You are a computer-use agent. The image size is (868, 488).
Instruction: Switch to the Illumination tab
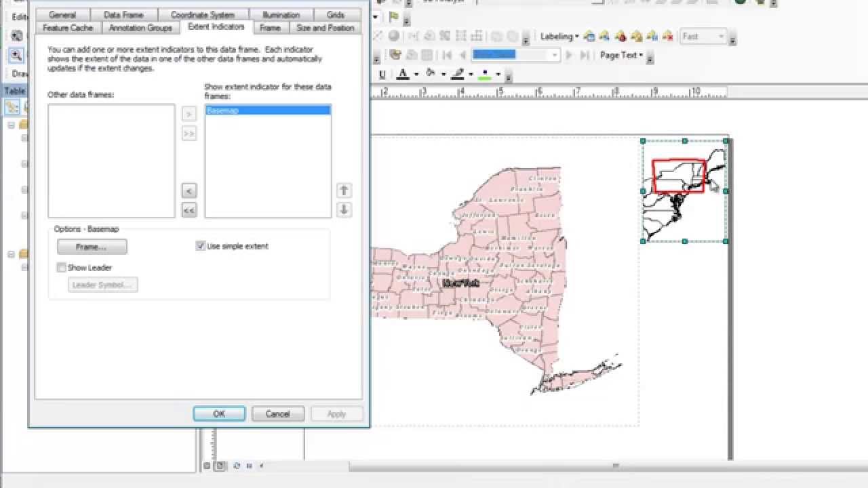pos(281,14)
